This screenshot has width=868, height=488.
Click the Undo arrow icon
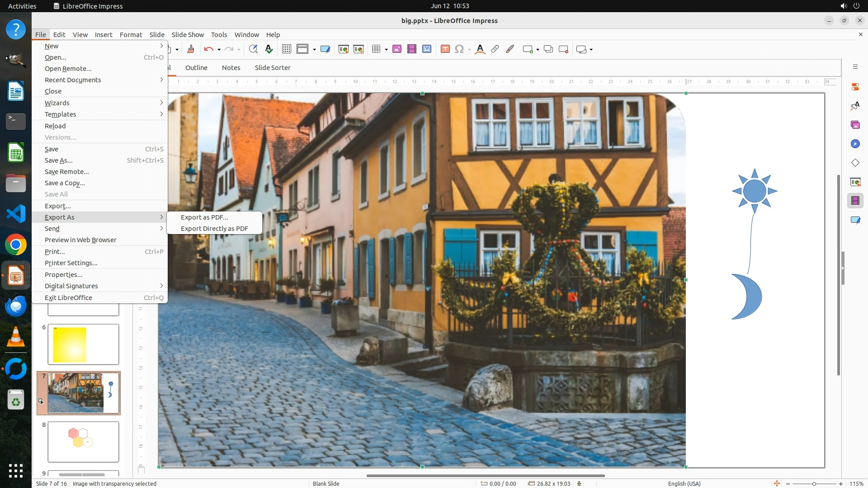tap(208, 49)
